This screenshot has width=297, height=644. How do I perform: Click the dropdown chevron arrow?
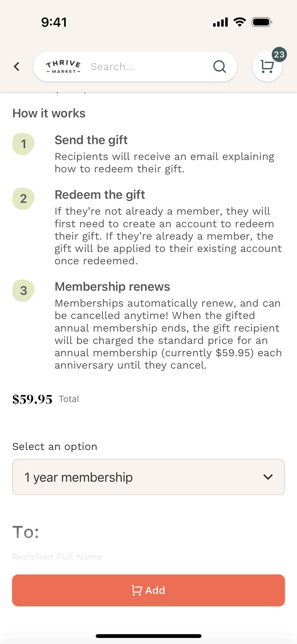click(x=268, y=477)
